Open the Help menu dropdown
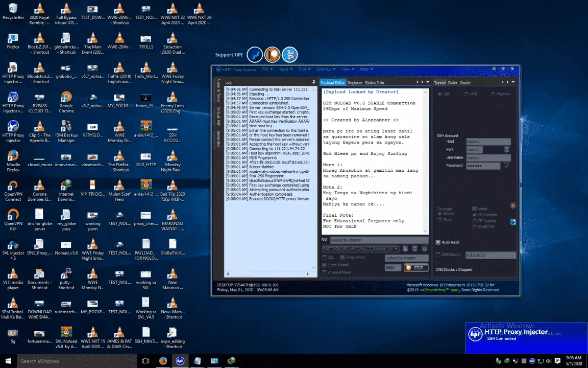This screenshot has height=368, width=588. 366,69
